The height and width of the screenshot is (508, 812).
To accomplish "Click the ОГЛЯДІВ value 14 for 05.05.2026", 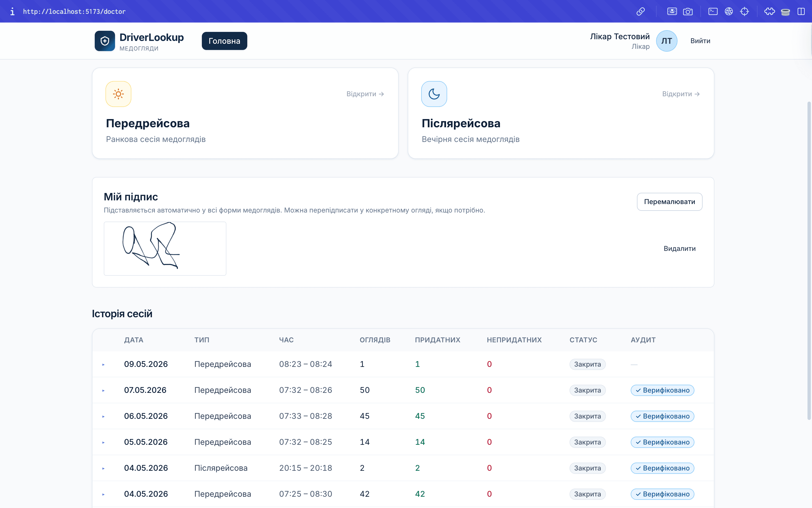I will pyautogui.click(x=364, y=442).
